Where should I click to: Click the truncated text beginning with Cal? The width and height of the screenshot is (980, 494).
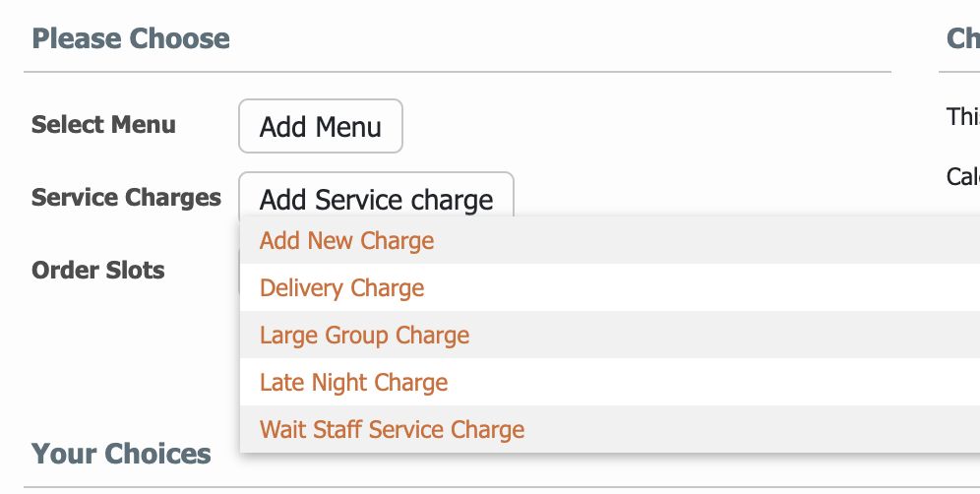click(x=963, y=176)
